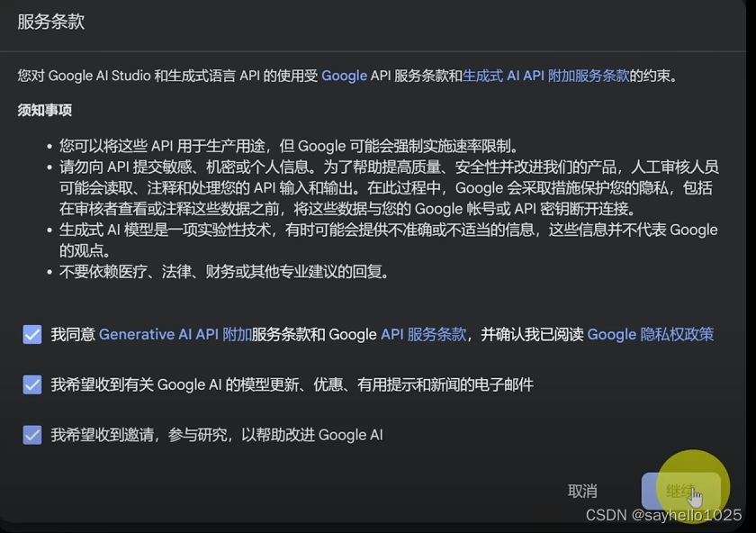Click the 取消 cancel button
This screenshot has width=756, height=533.
[582, 491]
